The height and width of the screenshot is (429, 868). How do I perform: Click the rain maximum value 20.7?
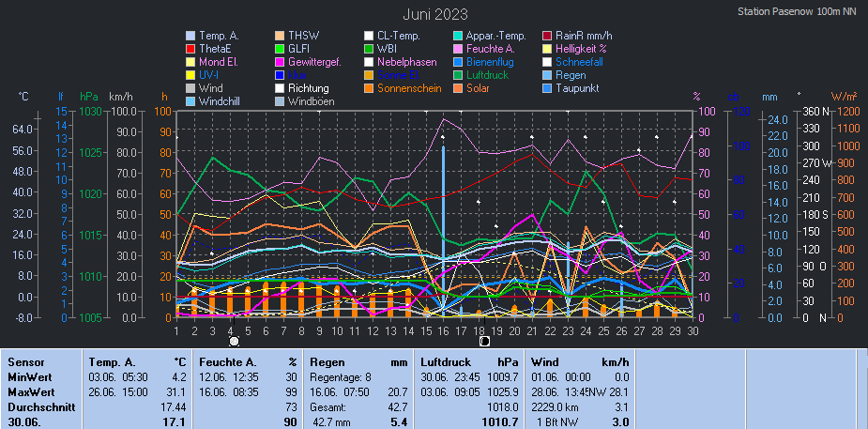click(x=398, y=392)
